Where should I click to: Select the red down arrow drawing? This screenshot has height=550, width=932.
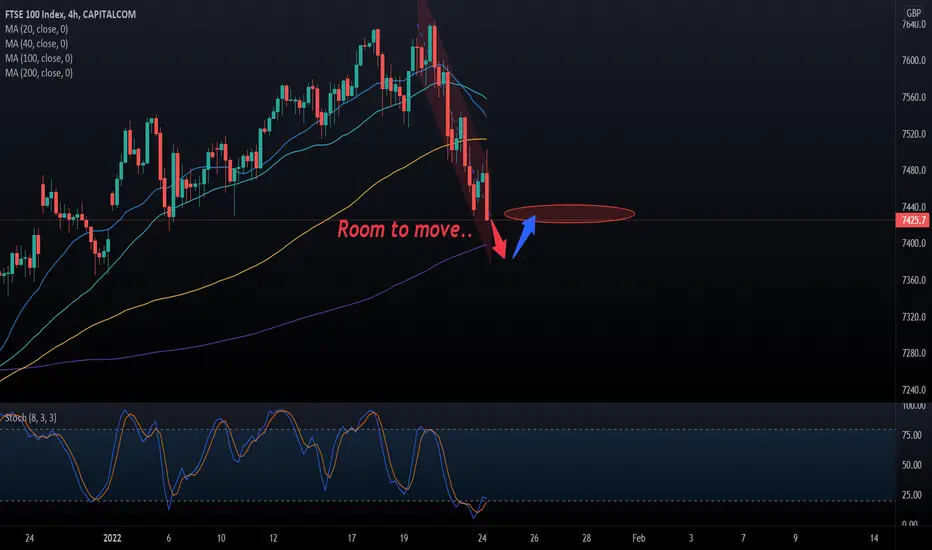(x=498, y=239)
